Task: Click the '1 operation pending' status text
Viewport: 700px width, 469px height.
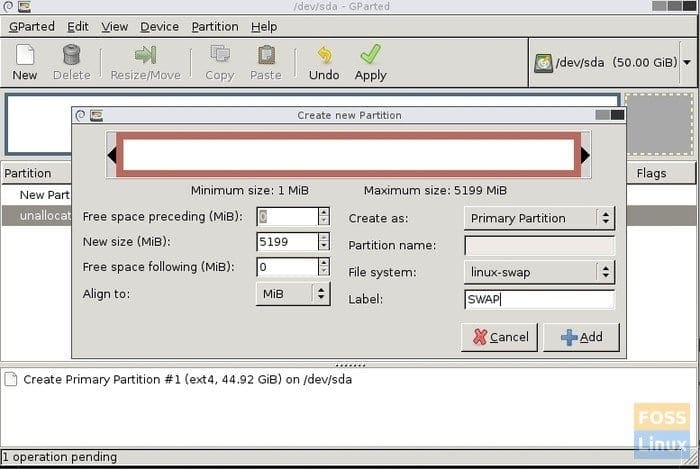Action: tap(60, 457)
